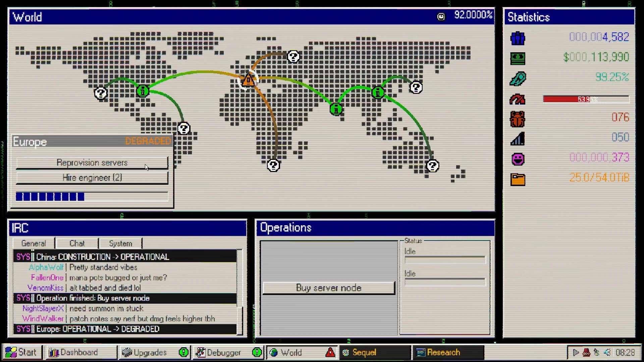
Task: Switch to the System tab in IRC
Action: tap(120, 243)
